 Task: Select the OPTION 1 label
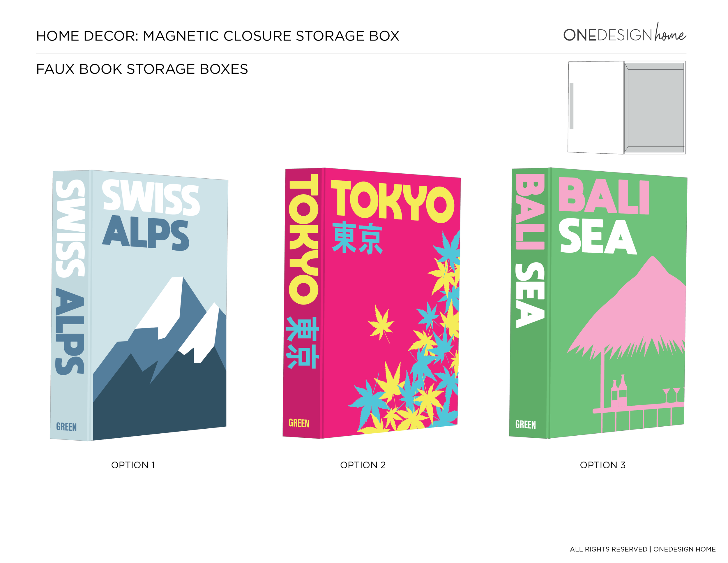pos(133,465)
